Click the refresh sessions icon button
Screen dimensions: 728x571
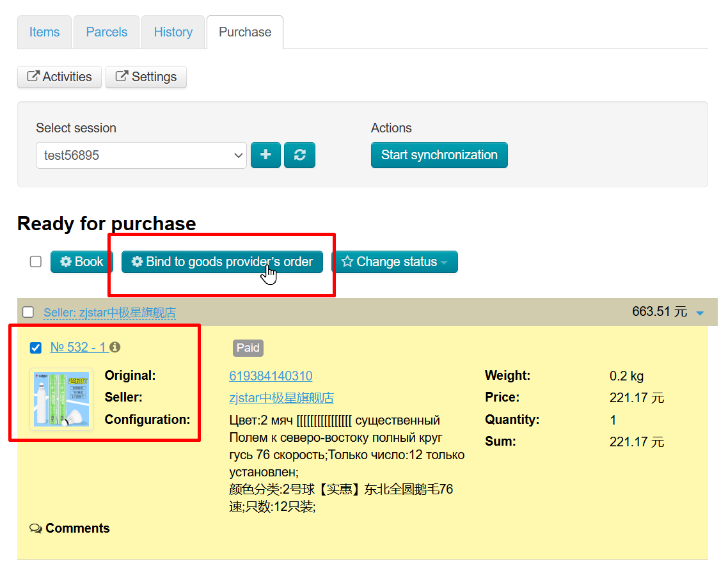[x=299, y=155]
